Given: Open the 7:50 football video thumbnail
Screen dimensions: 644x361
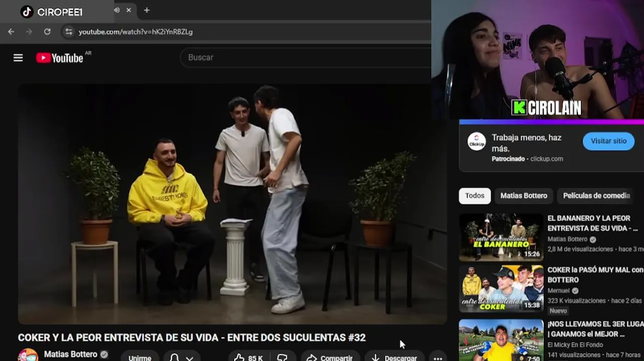Looking at the screenshot, I should [x=501, y=340].
